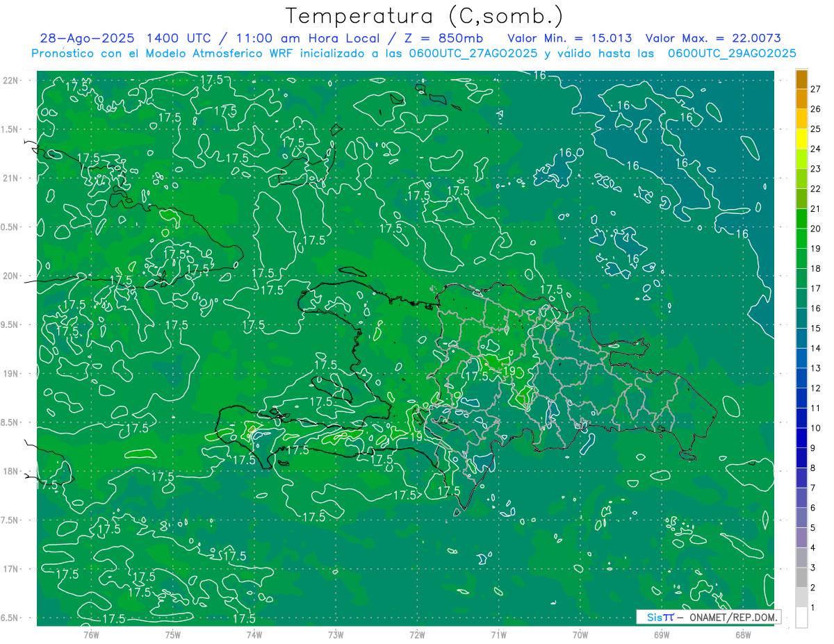Image resolution: width=834 pixels, height=644 pixels.
Task: Click the "18N" latitude axis label
Action: pyautogui.click(x=11, y=471)
